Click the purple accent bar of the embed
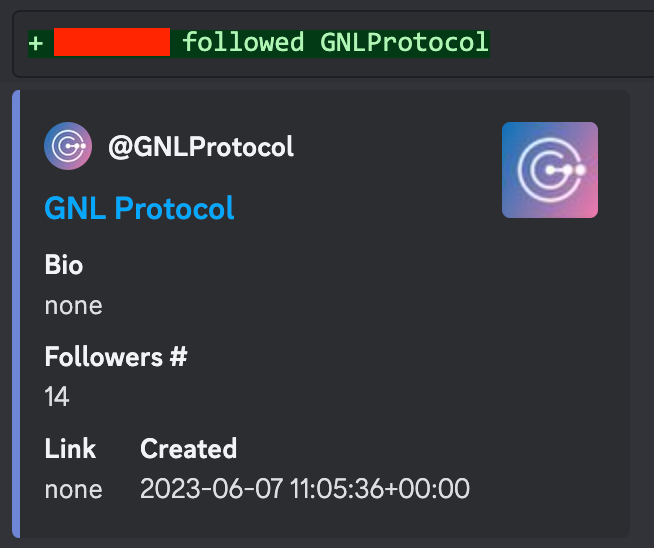654x548 pixels. tap(16, 314)
